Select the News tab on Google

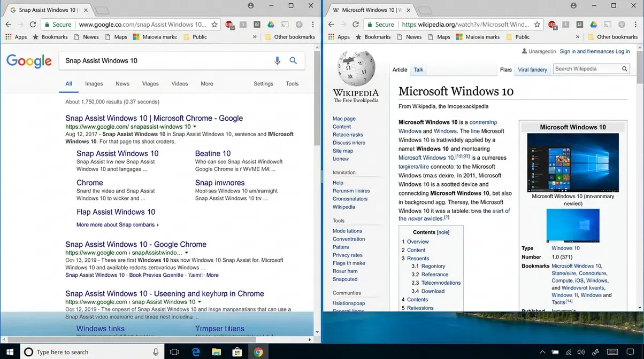pyautogui.click(x=122, y=84)
